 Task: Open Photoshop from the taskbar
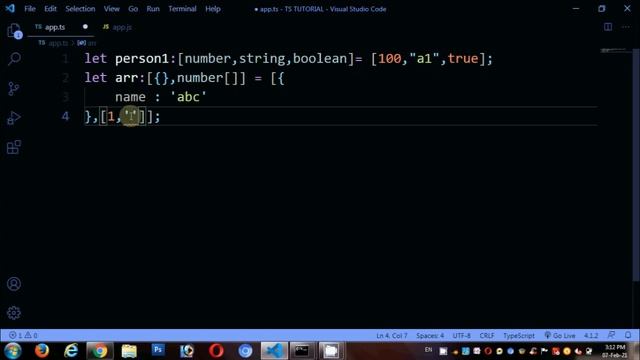pyautogui.click(x=158, y=350)
